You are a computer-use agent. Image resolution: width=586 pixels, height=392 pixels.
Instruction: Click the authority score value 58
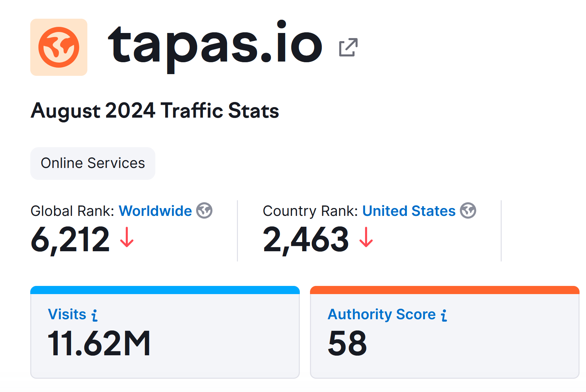click(347, 343)
